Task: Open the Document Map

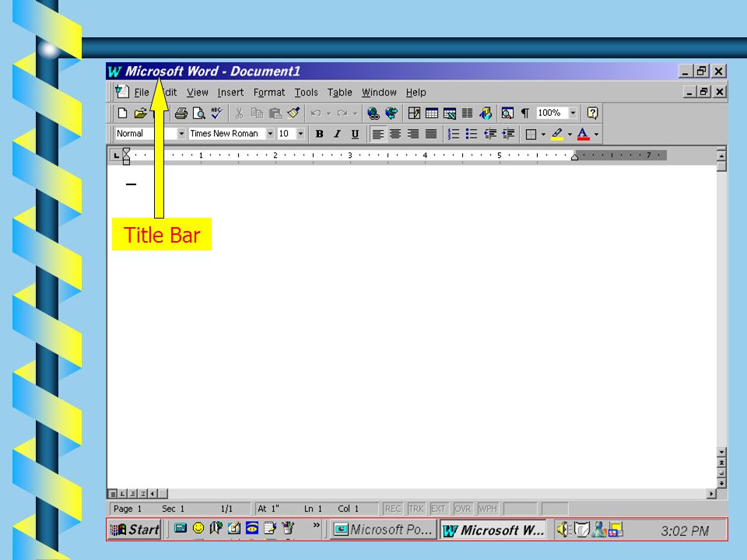Action: pos(507,114)
